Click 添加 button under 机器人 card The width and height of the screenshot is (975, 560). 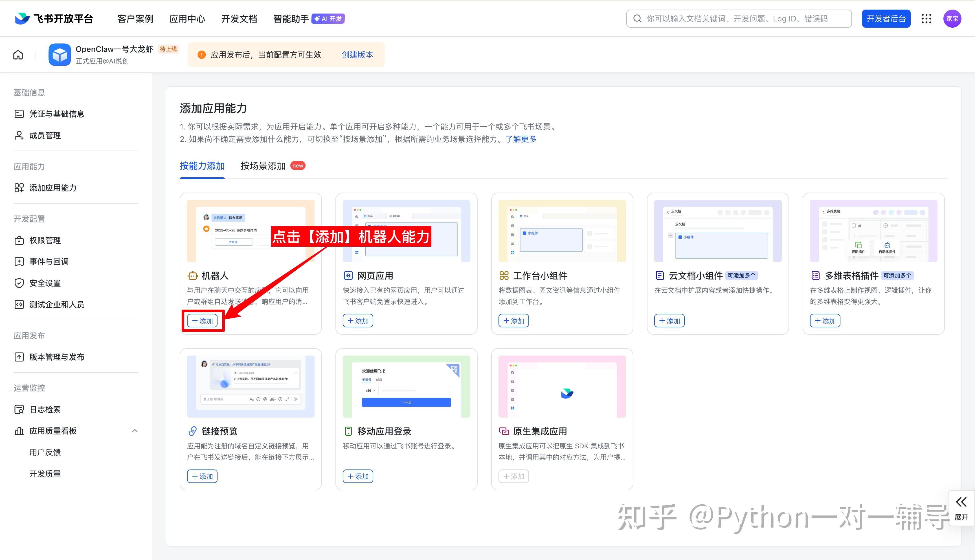click(x=202, y=321)
